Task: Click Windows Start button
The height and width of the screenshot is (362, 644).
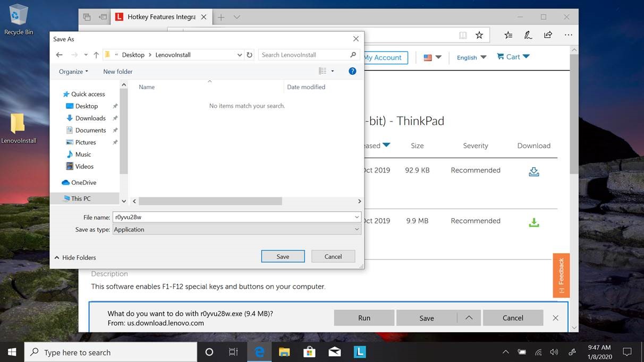Action: pos(12,351)
